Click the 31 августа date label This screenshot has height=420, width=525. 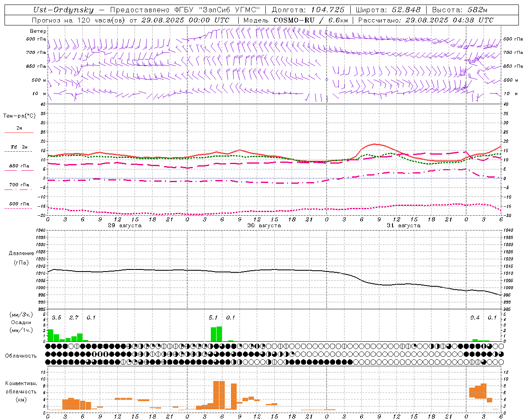404,226
